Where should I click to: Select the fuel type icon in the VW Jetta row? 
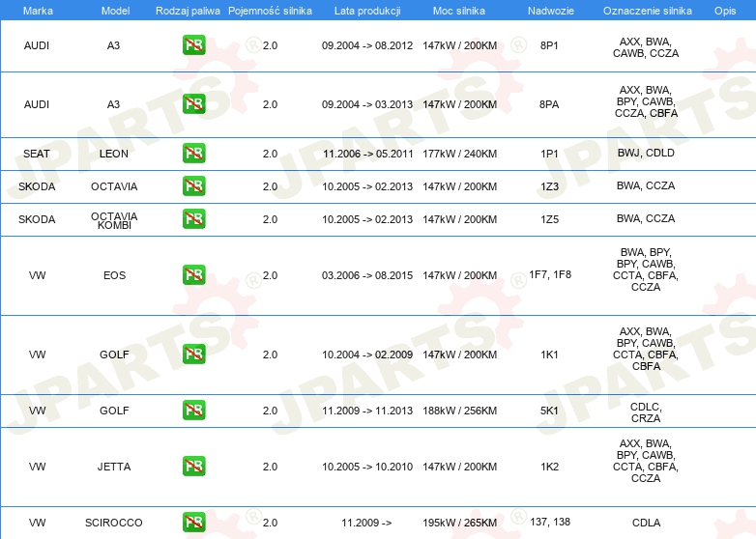point(193,467)
